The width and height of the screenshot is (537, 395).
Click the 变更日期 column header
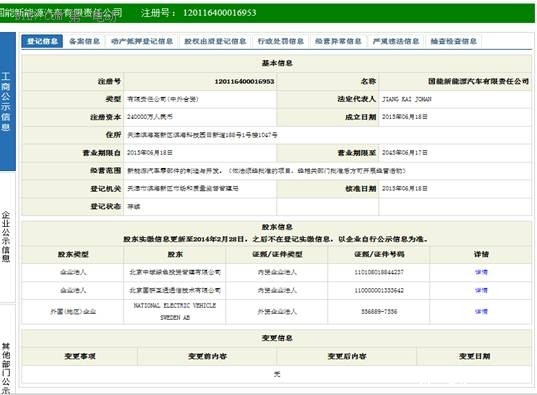click(x=475, y=356)
